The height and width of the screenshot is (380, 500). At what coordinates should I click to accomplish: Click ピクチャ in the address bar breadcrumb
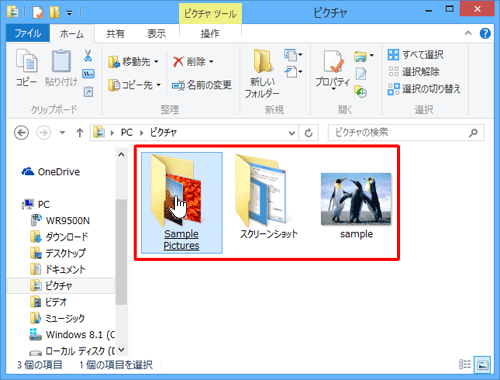(163, 133)
